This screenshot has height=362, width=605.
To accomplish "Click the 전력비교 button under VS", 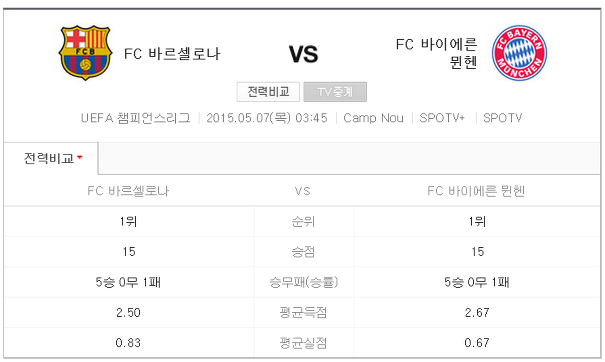I will (268, 92).
